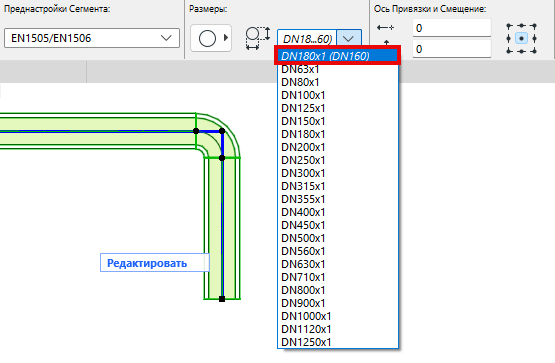
Task: Choose DN125x1 from the size list
Action: [338, 108]
